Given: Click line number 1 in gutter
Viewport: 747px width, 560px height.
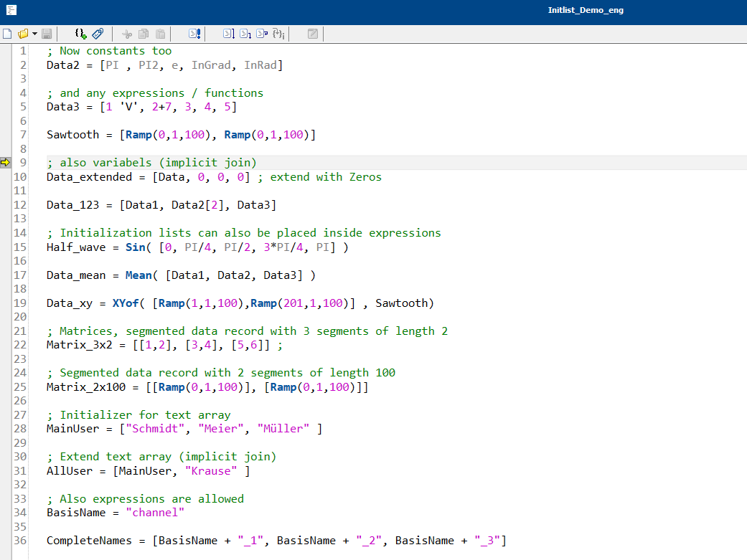Looking at the screenshot, I should (23, 51).
